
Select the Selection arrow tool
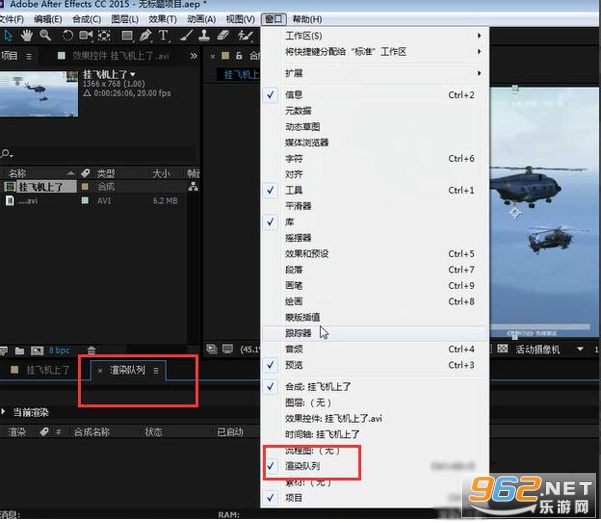(x=8, y=36)
